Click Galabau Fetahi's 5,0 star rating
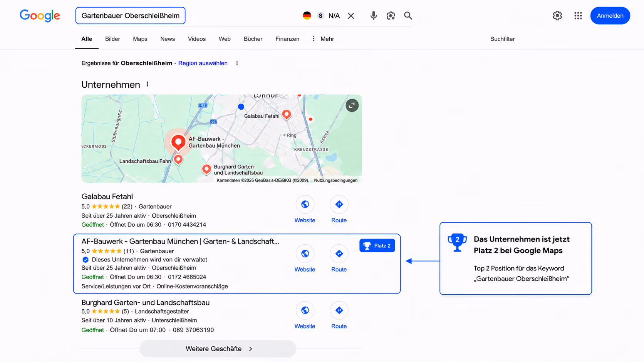Viewport: 644px width, 362px height. (x=107, y=207)
